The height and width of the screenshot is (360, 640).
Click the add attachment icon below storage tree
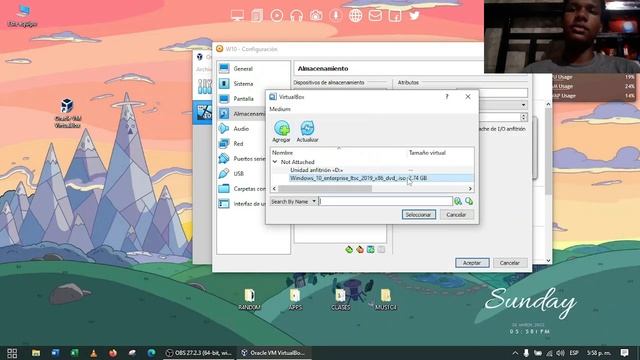(x=370, y=249)
